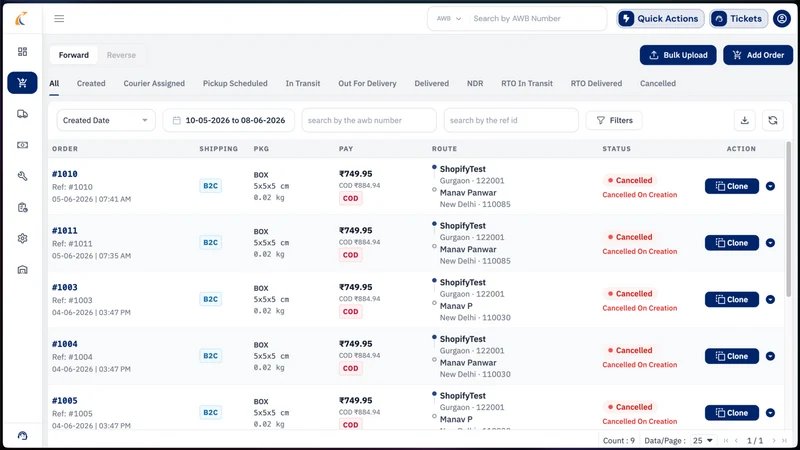
Task: Open the date range calendar picker
Action: click(x=177, y=120)
